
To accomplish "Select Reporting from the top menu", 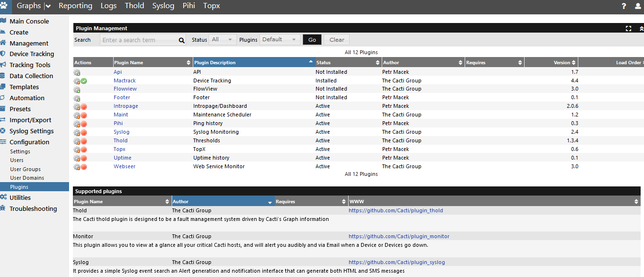I will tap(75, 6).
